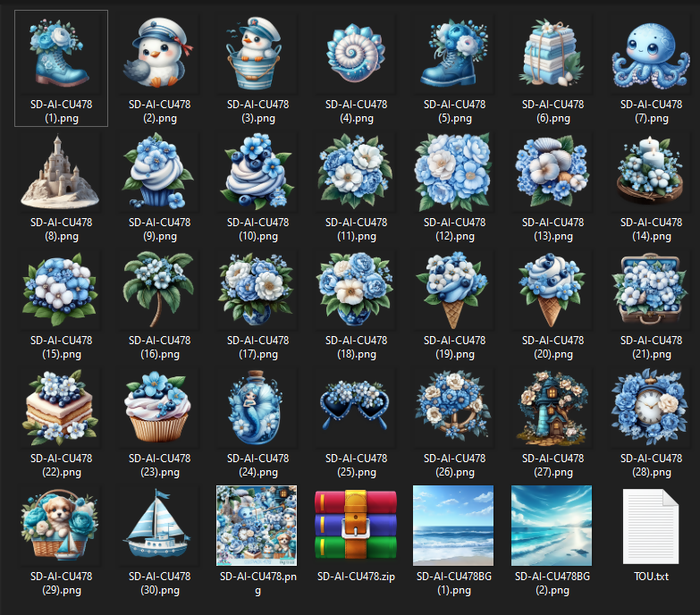Select the blue octopus image (7).png
This screenshot has width=700, height=615.
[650, 55]
